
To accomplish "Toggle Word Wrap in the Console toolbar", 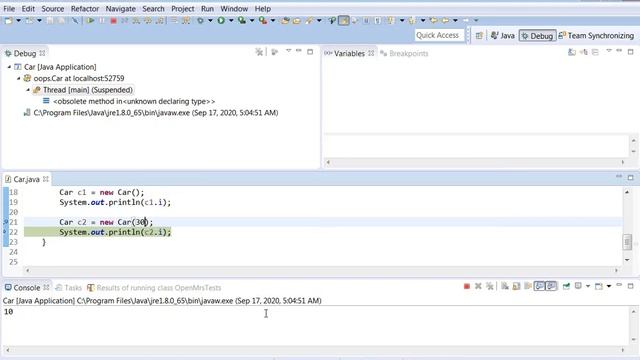I will tap(528, 287).
